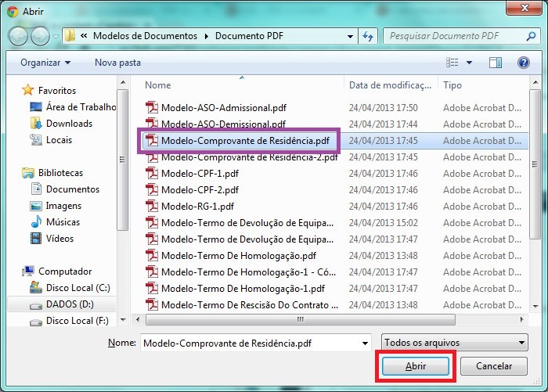The width and height of the screenshot is (548, 392).
Task: Open the help question mark icon
Action: tap(524, 62)
